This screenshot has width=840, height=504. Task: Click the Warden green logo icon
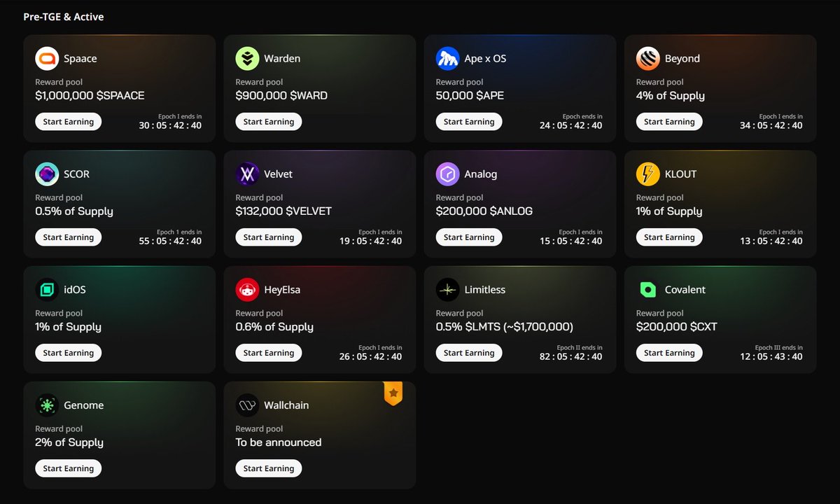pyautogui.click(x=247, y=59)
